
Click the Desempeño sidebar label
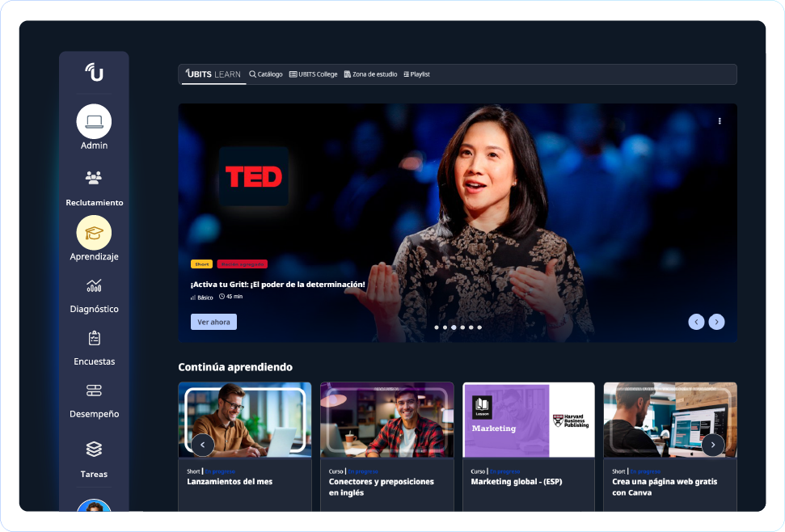pyautogui.click(x=94, y=414)
